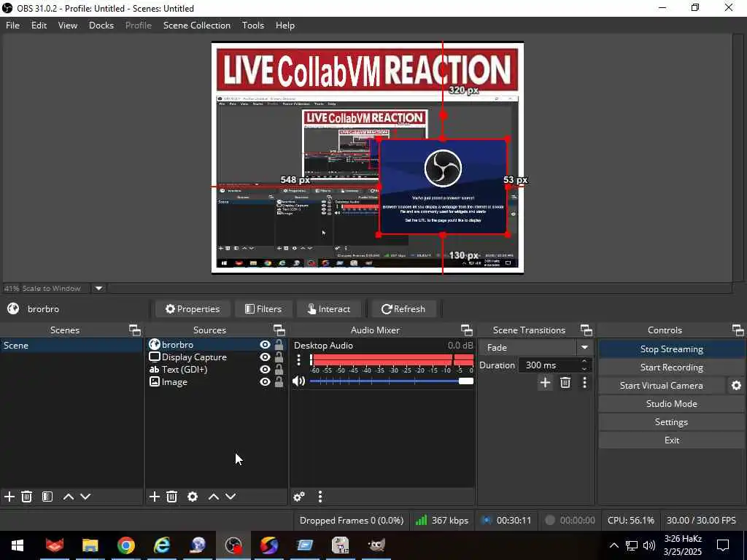747x560 pixels.
Task: Toggle visibility of Image source
Action: pos(265,381)
